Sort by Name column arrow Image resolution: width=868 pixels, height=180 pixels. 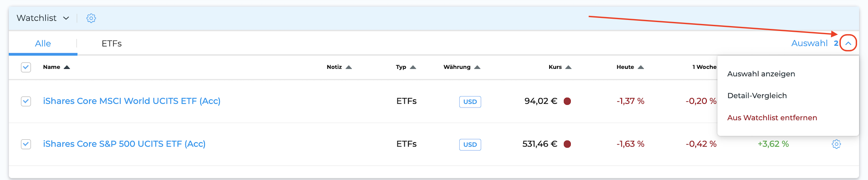pyautogui.click(x=67, y=67)
